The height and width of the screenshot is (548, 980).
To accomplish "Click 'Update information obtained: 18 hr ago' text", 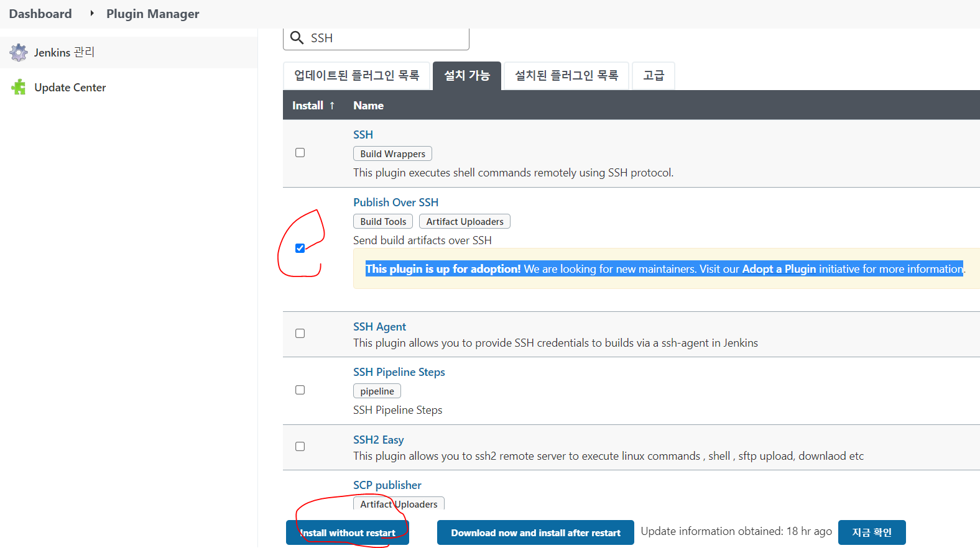I will 736,531.
